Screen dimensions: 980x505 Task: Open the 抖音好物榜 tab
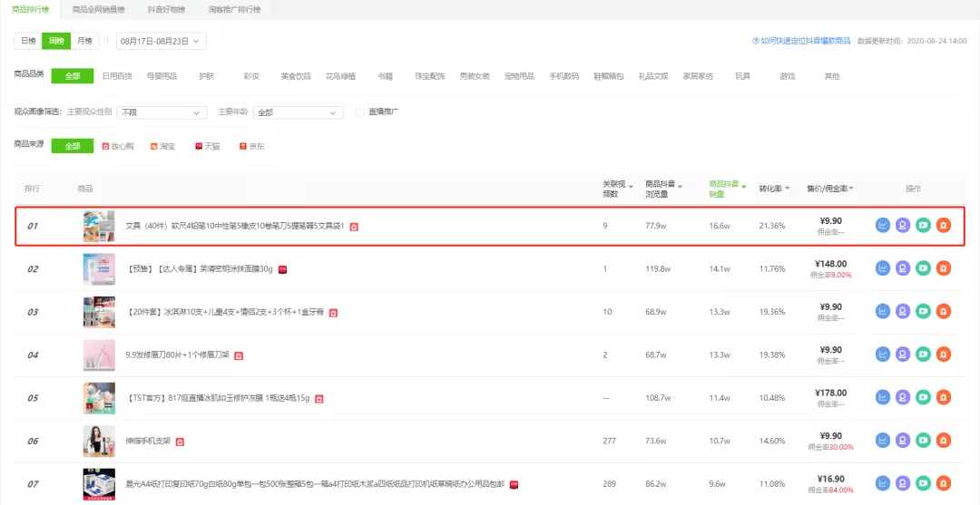coord(166,9)
